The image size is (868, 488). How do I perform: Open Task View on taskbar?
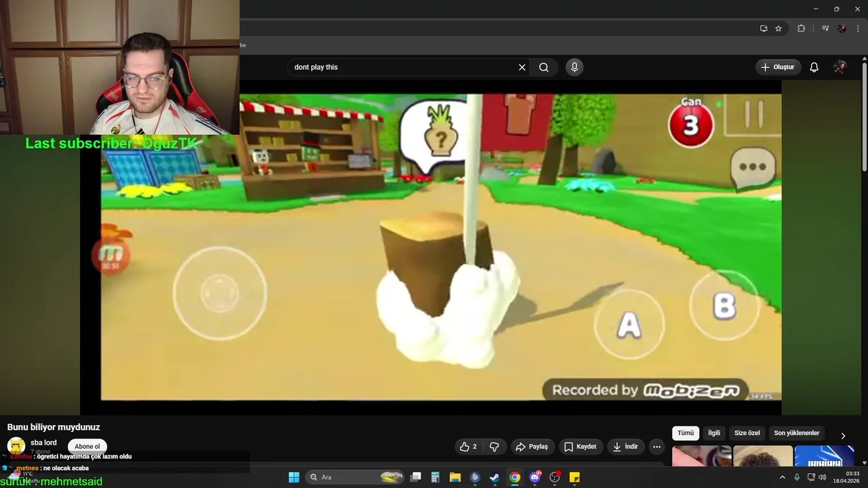click(x=416, y=477)
